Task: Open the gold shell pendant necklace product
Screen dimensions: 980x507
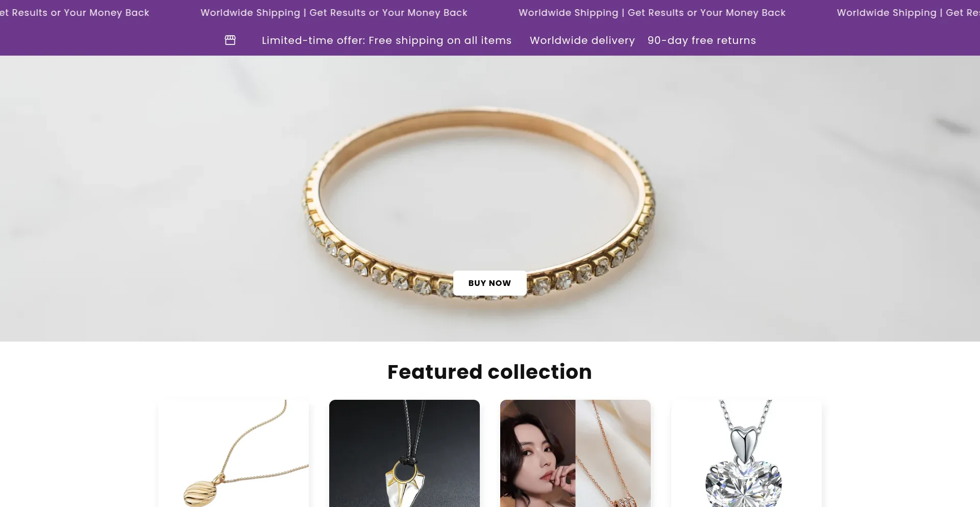Action: pos(233,453)
